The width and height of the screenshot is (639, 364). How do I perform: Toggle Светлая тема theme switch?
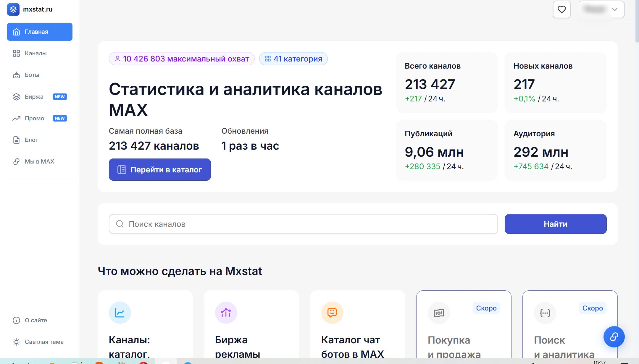40,342
